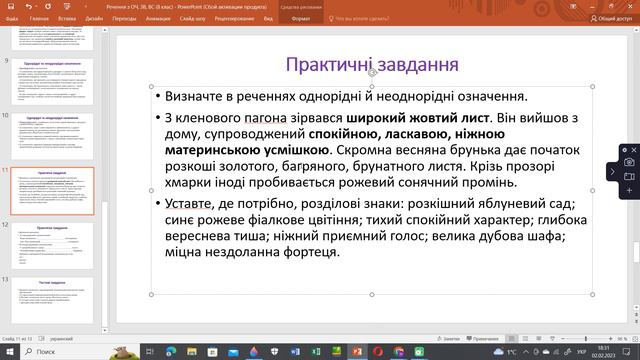Click the editor vertical scroll-down arrow
The image size is (640, 360).
636,307
